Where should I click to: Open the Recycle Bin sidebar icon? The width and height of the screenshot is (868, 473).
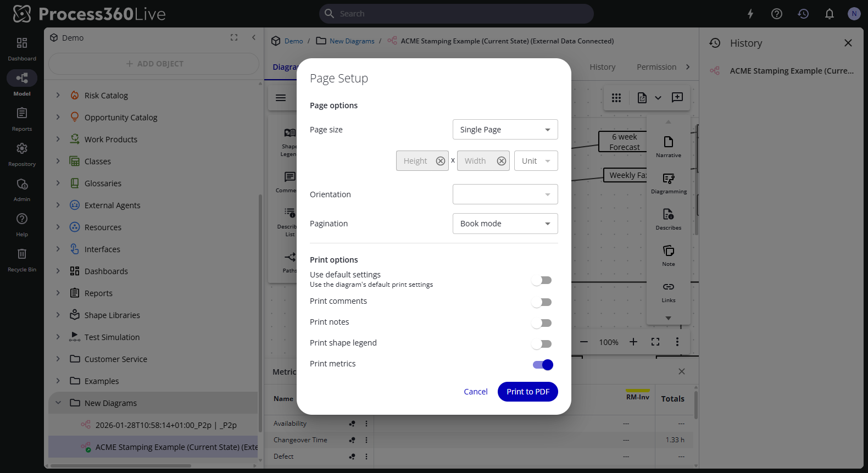coord(22,259)
